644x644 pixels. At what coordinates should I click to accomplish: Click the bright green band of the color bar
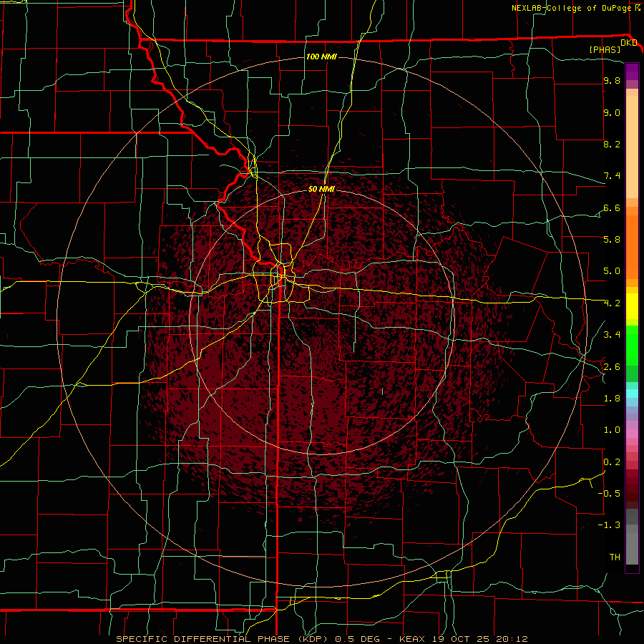coord(632,345)
